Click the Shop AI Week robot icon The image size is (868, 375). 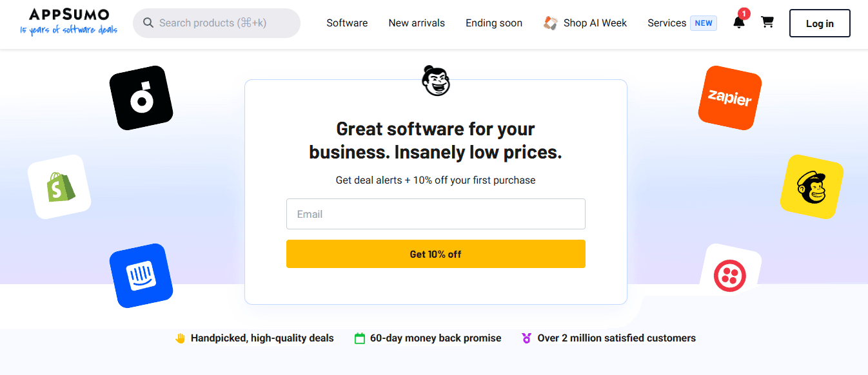coord(550,22)
